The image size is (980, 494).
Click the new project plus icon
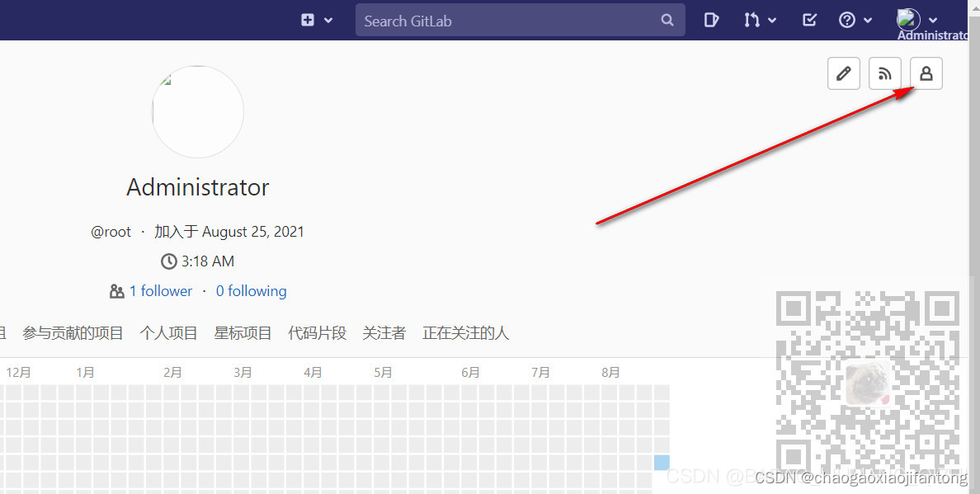point(309,19)
